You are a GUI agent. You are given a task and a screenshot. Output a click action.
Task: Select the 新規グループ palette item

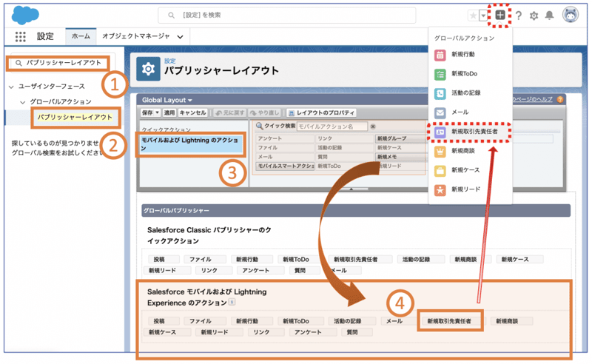pyautogui.click(x=400, y=138)
